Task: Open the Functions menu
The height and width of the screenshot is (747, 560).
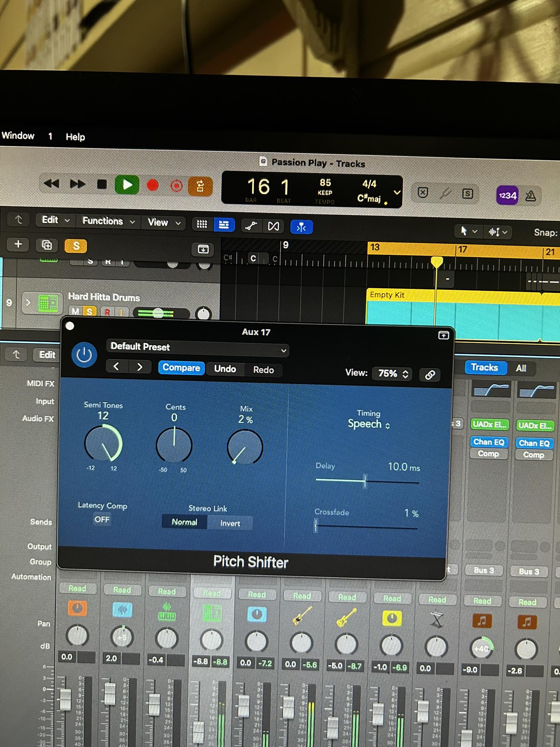Action: point(108,221)
